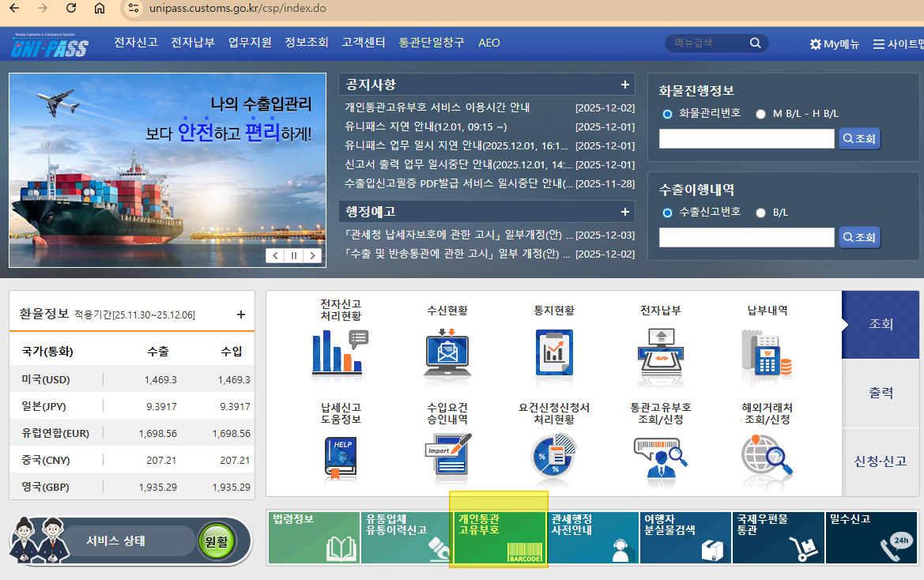924x580 pixels.
Task: Expand 공지사항 with plus button
Action: pos(624,85)
